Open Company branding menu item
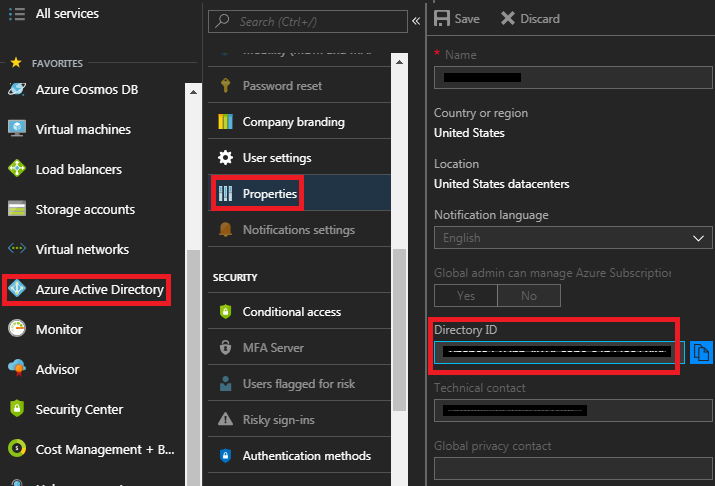The height and width of the screenshot is (486, 715). (x=300, y=121)
